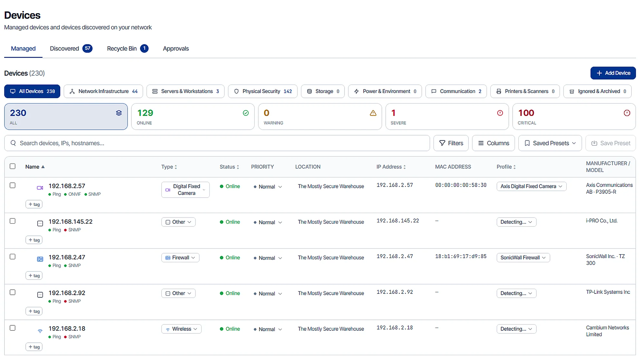Screen dimensions: 644x362
Task: Open the Wireless type dropdown
Action: point(181,329)
